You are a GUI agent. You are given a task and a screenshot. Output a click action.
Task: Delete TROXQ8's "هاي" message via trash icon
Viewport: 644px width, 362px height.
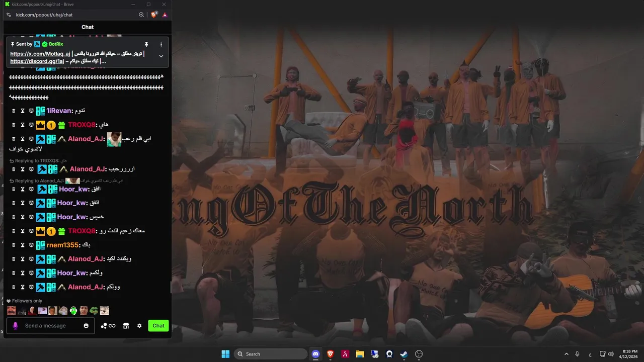pyautogui.click(x=14, y=125)
